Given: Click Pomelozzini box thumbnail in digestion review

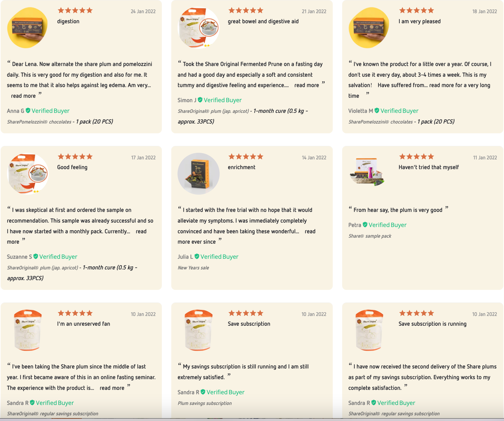Looking at the screenshot, I should [x=27, y=28].
